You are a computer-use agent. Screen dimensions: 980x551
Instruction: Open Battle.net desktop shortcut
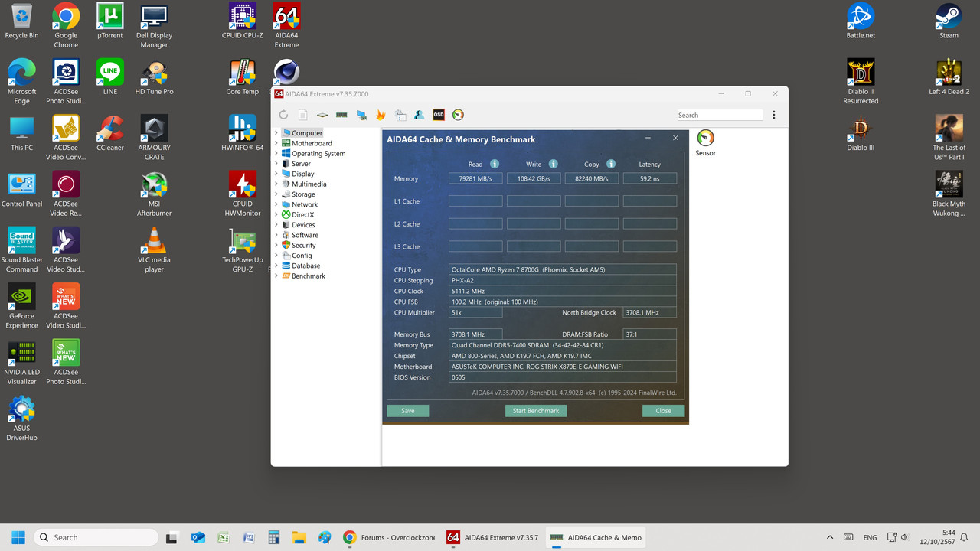point(861,21)
